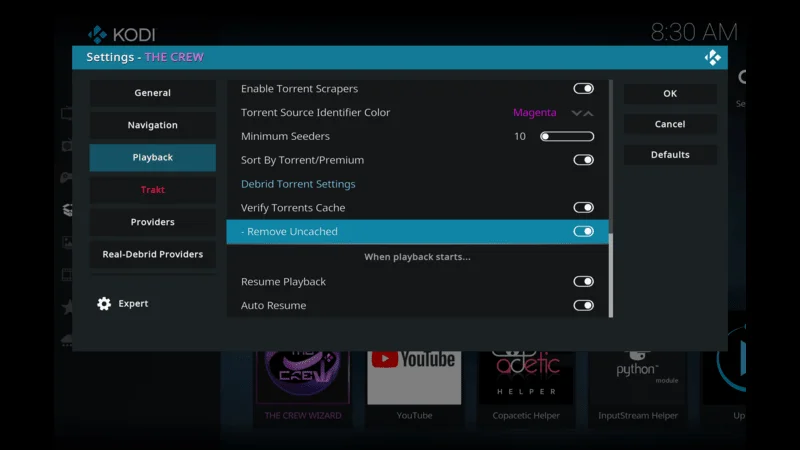Click the Kodi logo in dialog header
The image size is (800, 450).
click(712, 58)
